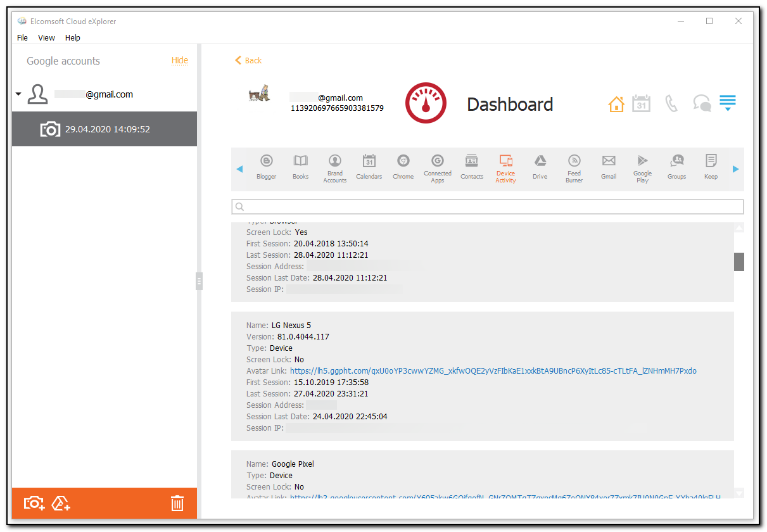The image size is (767, 532).
Task: Open the Contacts category
Action: click(x=471, y=167)
